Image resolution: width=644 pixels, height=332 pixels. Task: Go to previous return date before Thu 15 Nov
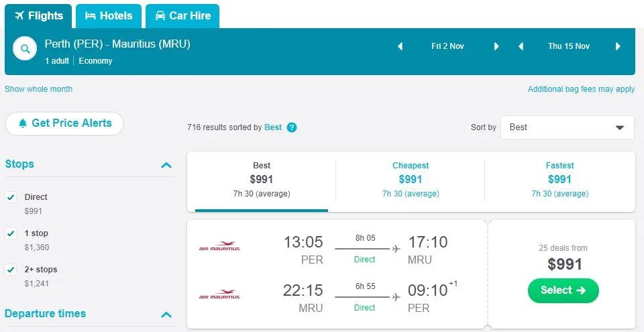pos(521,46)
